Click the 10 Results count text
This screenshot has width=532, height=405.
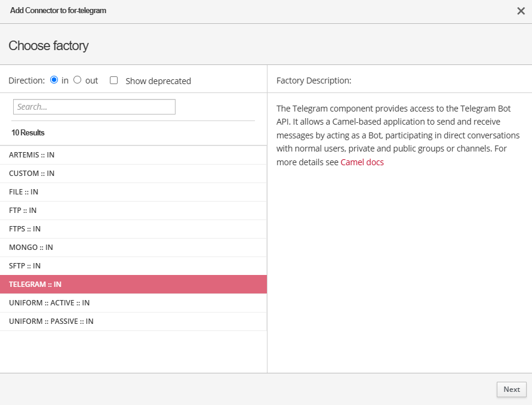(x=28, y=132)
